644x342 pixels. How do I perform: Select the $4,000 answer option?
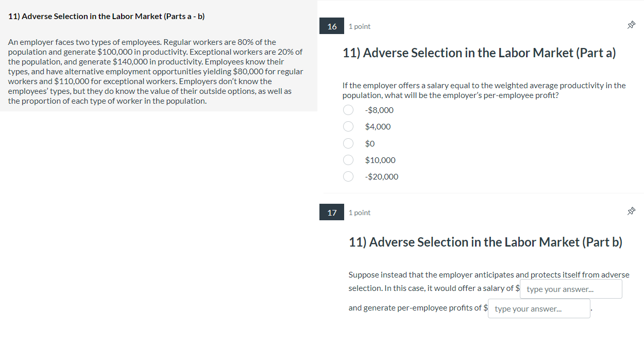tap(348, 126)
